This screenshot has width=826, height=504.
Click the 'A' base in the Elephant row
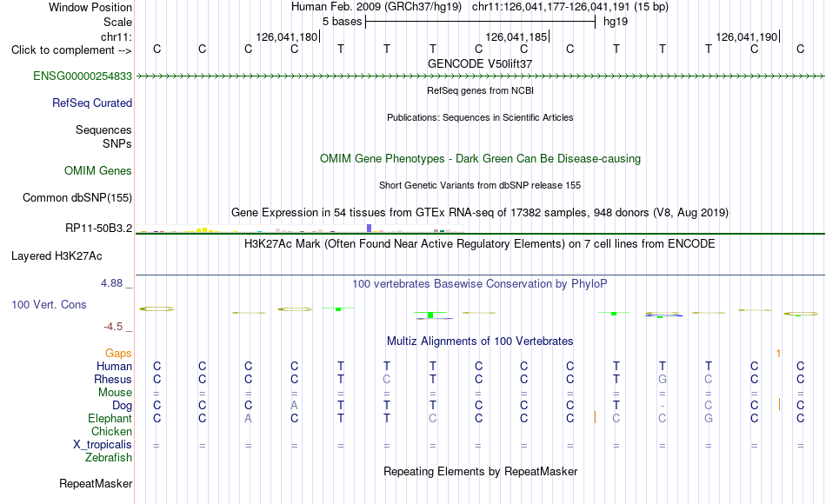click(248, 419)
